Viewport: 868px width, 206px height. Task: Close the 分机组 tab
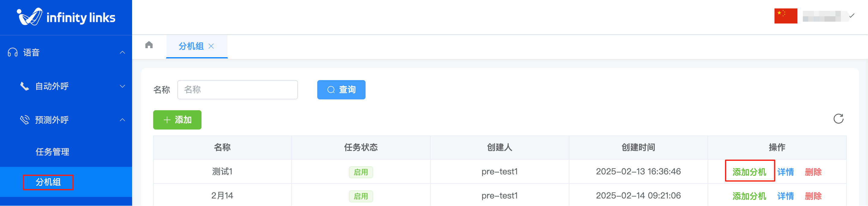click(211, 46)
